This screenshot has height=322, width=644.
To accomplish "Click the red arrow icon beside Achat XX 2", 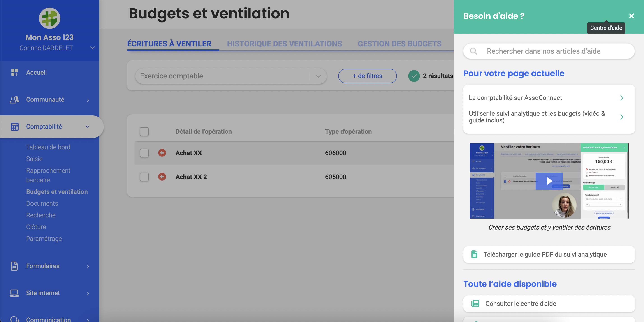I will tap(162, 177).
